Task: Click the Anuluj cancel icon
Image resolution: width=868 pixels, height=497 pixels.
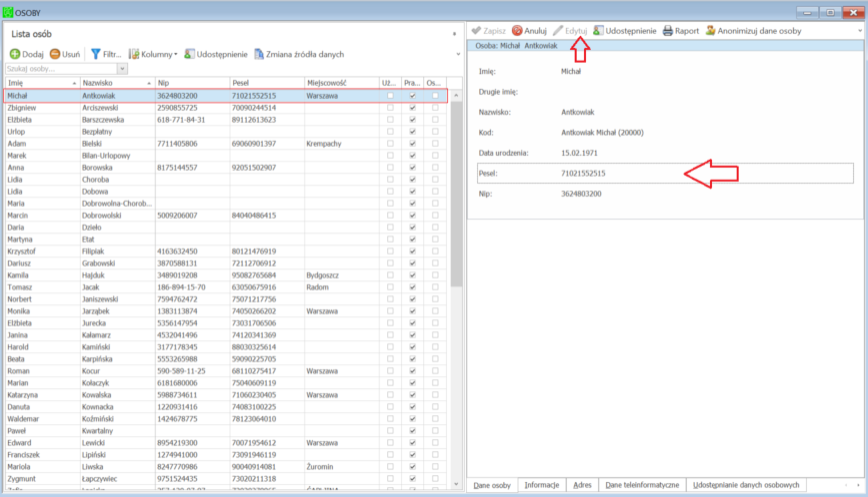Action: click(517, 30)
